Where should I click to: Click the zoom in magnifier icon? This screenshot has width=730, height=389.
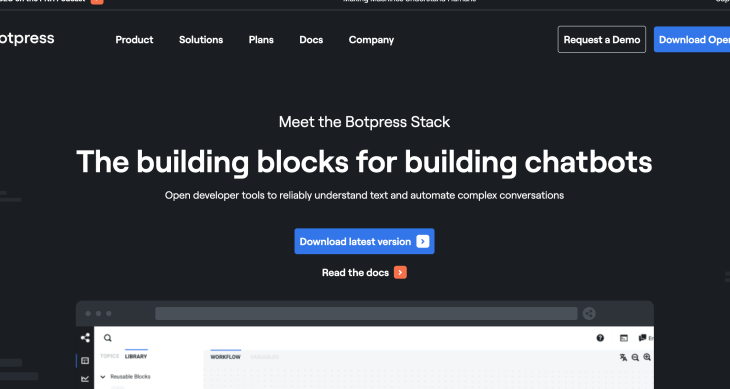click(x=647, y=357)
